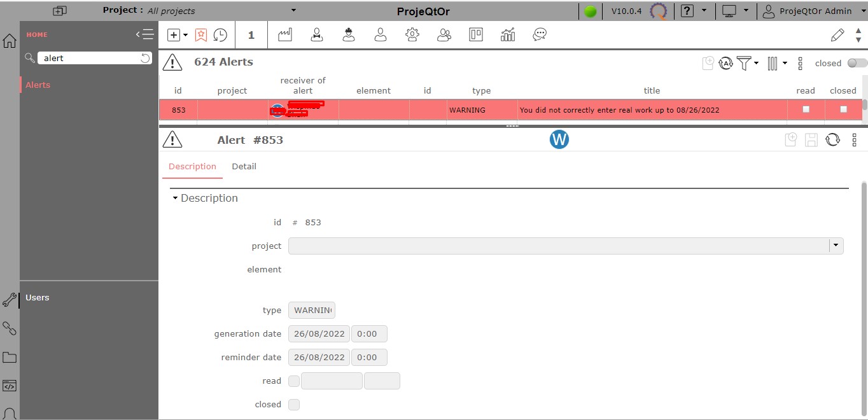868x420 pixels.
Task: Open the Home icon in left sidebar
Action: pyautogui.click(x=10, y=41)
